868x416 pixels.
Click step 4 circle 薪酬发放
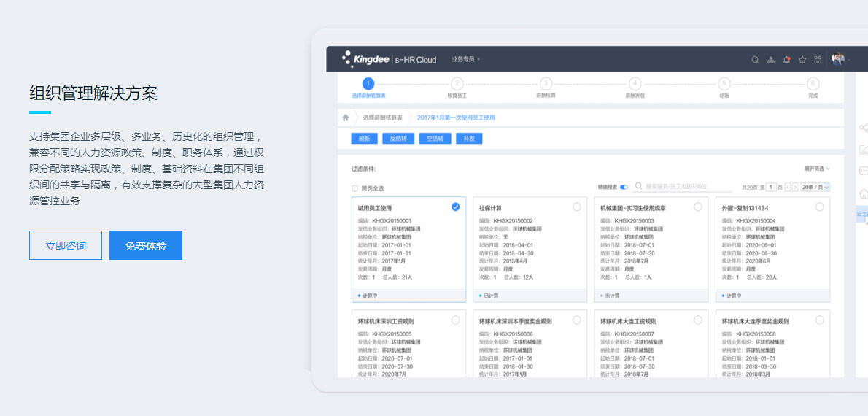(635, 84)
